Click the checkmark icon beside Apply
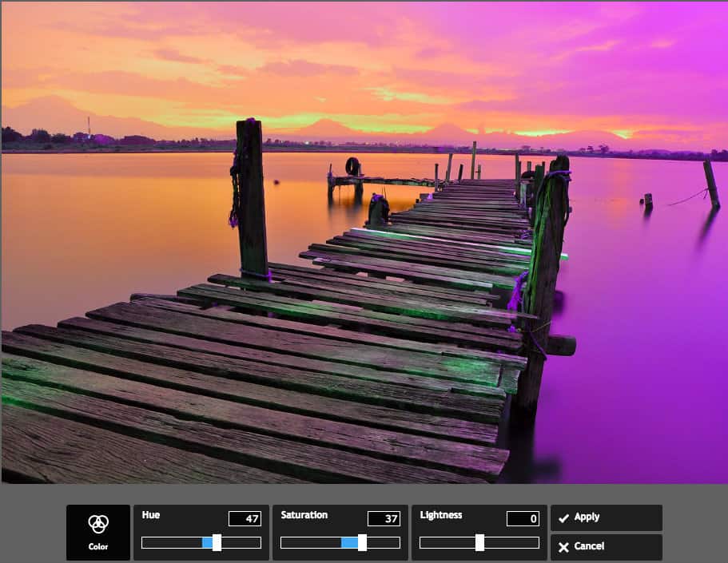 (564, 517)
